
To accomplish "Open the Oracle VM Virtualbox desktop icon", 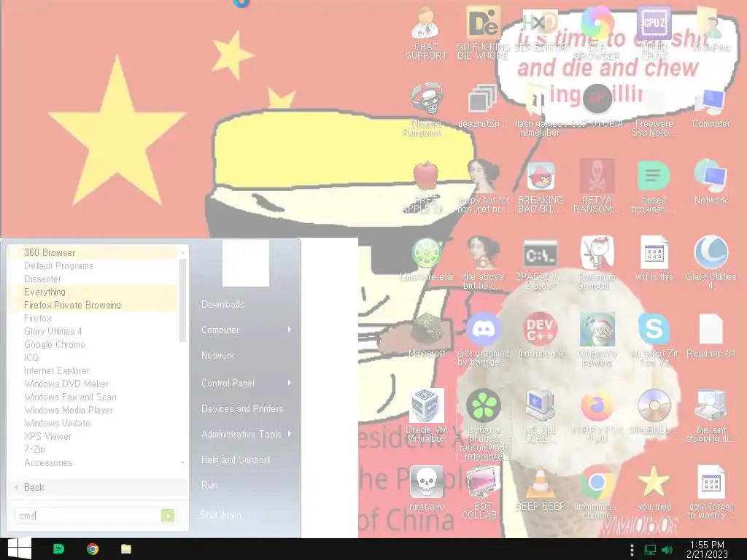I will (x=426, y=416).
